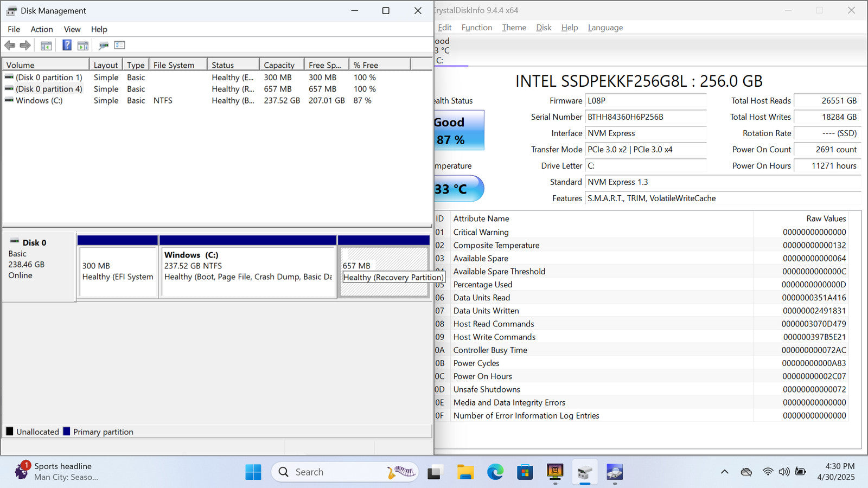Select the 657 MB Recovery Partition block
This screenshot has height=488, width=868.
point(384,272)
